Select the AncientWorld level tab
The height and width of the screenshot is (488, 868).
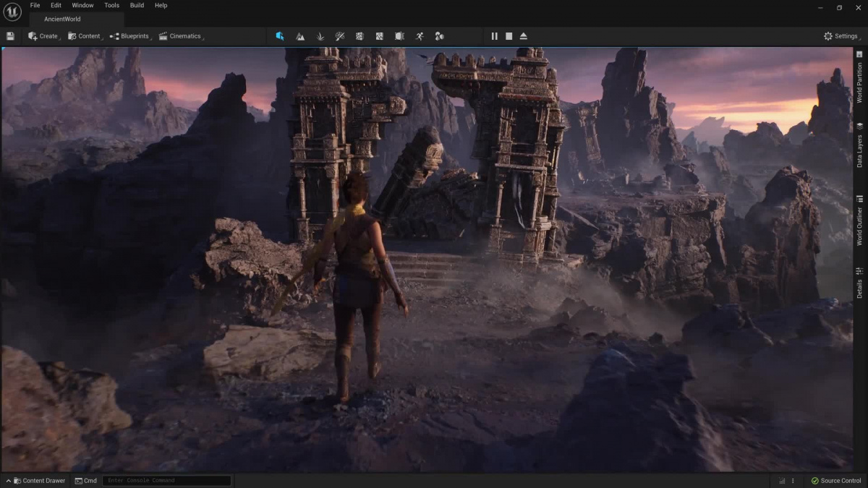pos(62,20)
